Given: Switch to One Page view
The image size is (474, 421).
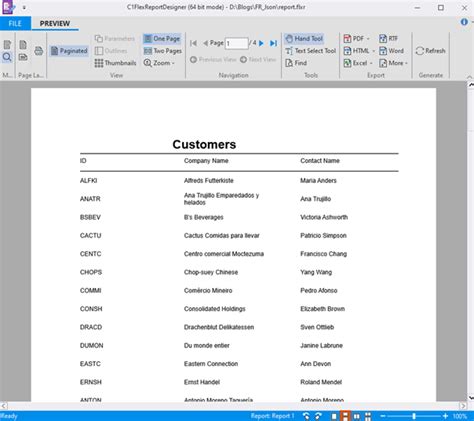Looking at the screenshot, I should (x=162, y=39).
